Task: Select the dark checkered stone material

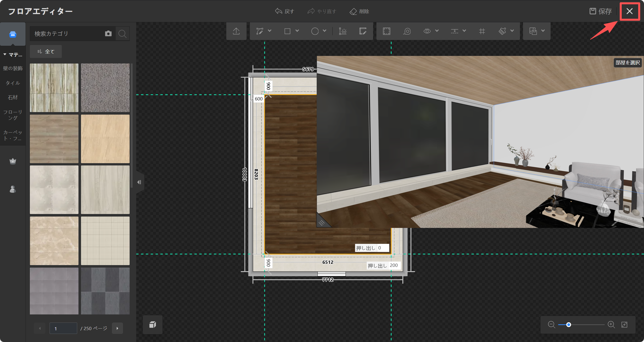Action: [x=105, y=291]
